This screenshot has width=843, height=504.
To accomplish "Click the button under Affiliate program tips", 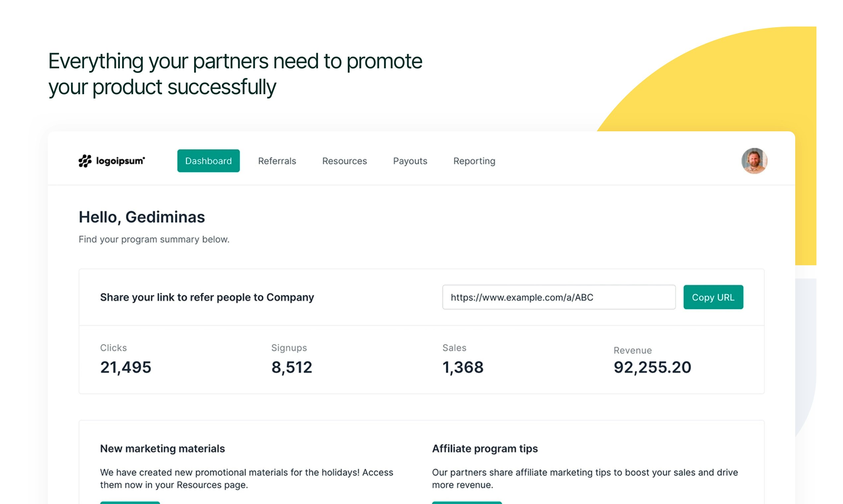I will coord(467,503).
